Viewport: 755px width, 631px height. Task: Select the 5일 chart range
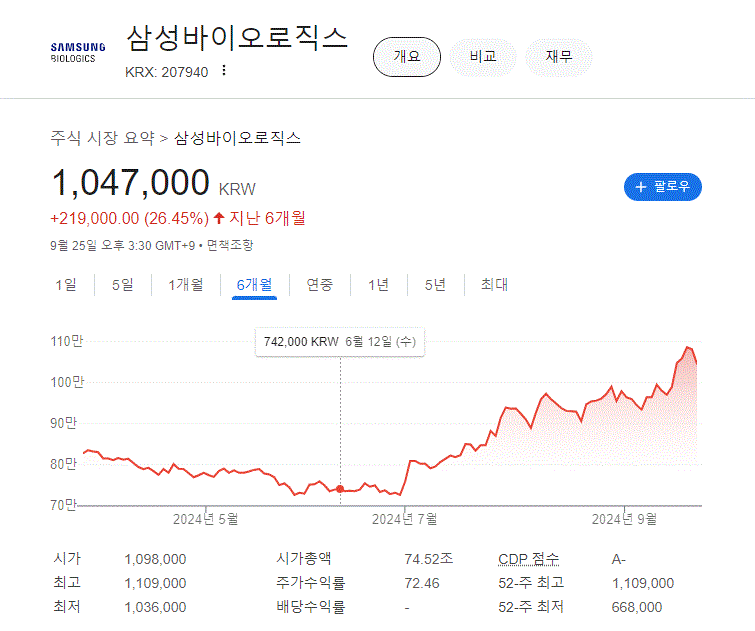pos(122,285)
